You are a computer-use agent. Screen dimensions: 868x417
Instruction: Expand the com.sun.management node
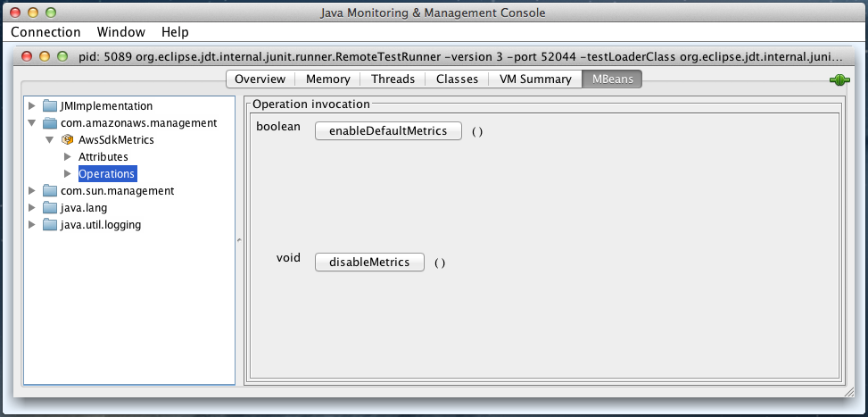31,190
